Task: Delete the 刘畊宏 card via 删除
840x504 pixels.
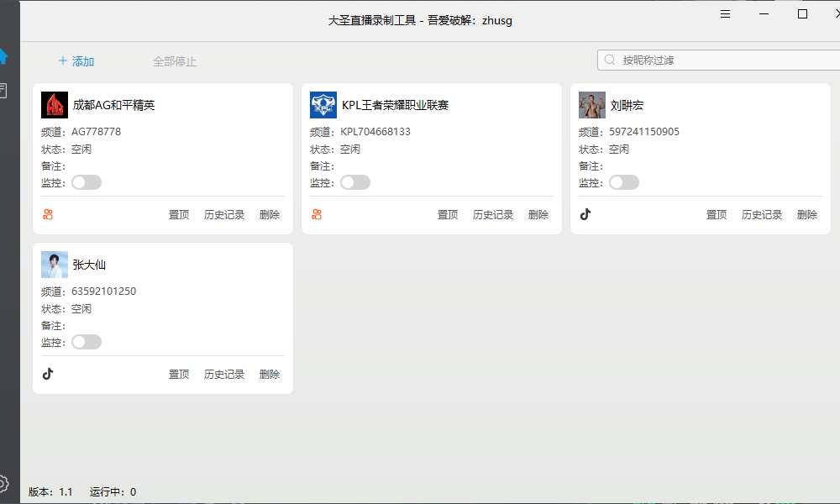Action: click(x=807, y=215)
